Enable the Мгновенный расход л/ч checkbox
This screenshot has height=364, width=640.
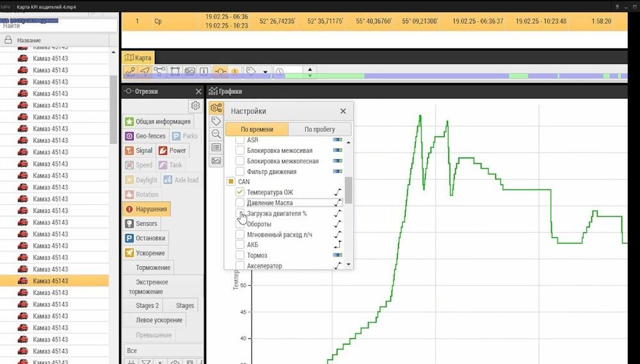coord(240,235)
